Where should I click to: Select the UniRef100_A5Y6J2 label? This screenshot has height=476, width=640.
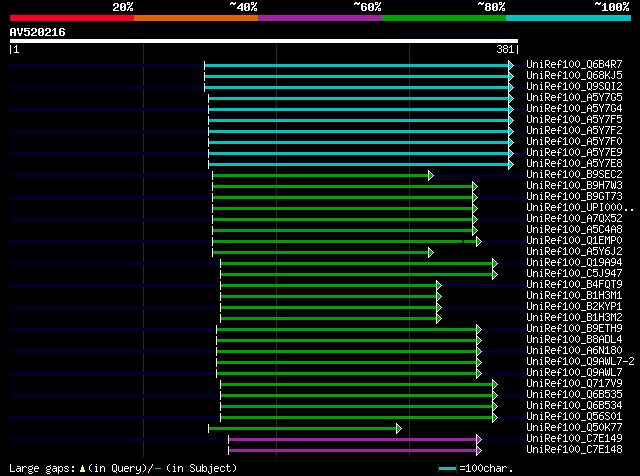point(574,252)
